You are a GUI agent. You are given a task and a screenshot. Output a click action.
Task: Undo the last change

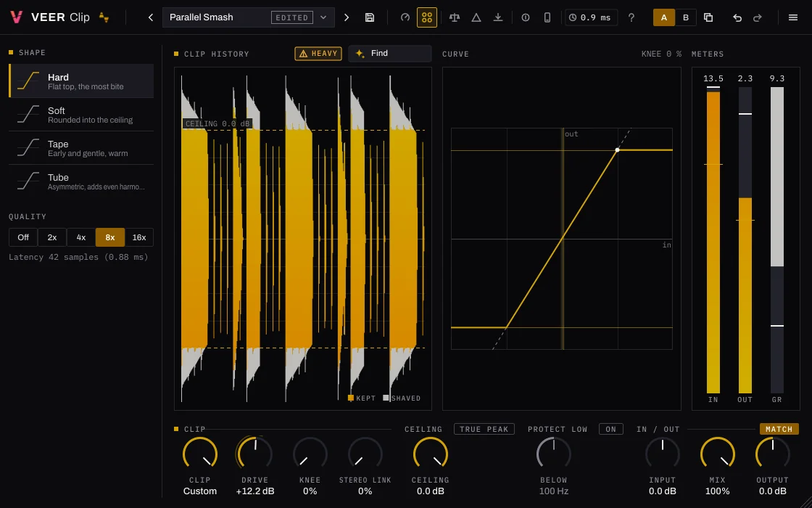coord(737,17)
